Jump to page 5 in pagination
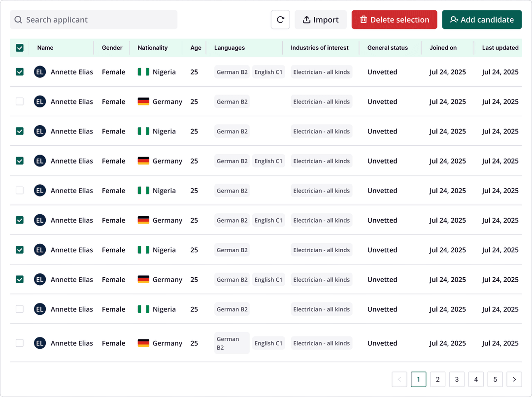532x397 pixels. [x=495, y=379]
